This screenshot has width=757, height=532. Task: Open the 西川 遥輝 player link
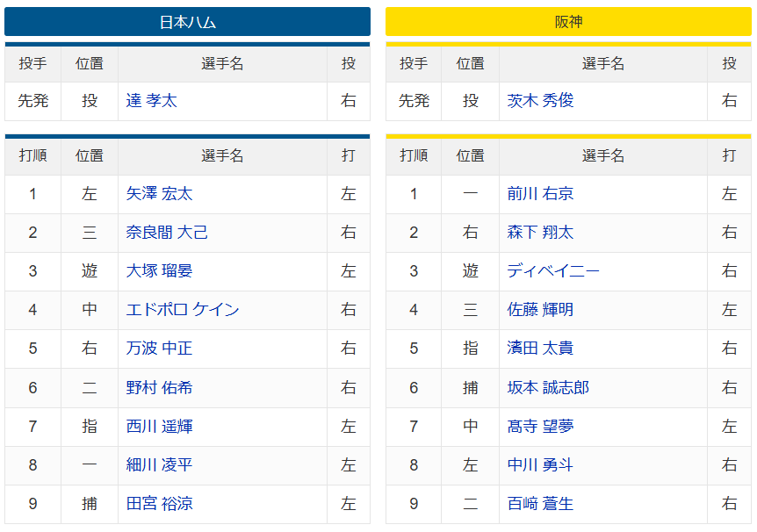(160, 426)
